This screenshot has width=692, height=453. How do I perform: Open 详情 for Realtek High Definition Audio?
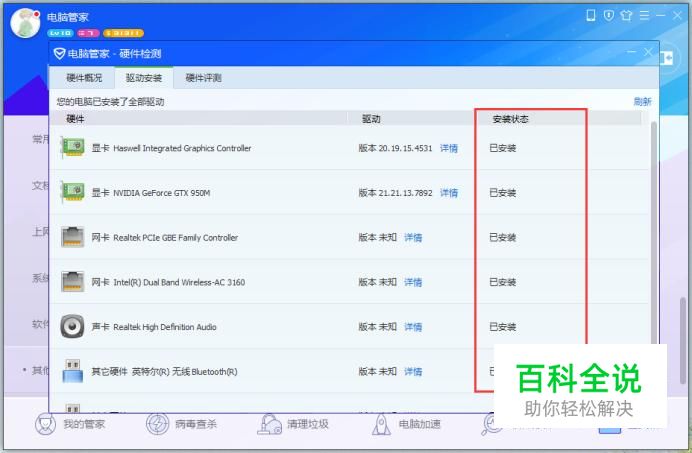tap(413, 327)
